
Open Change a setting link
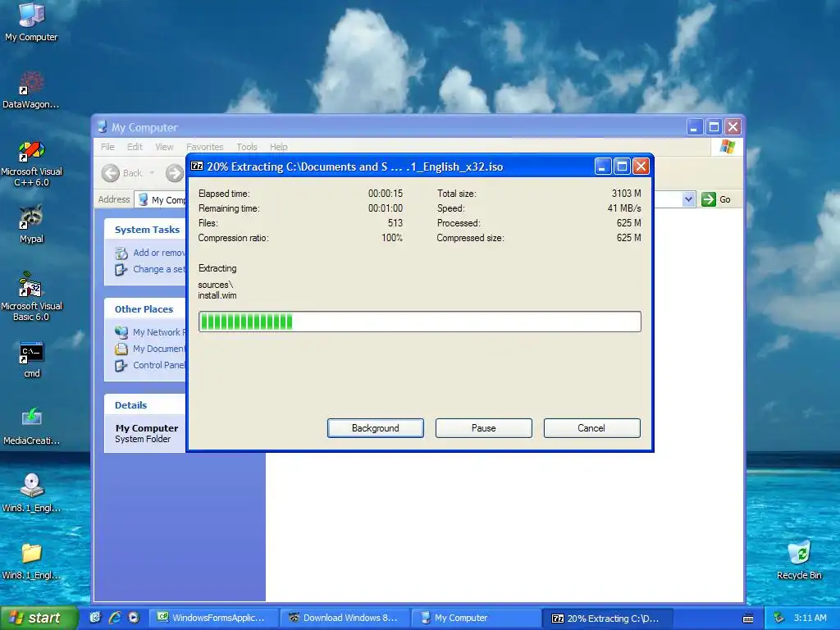[x=151, y=269]
